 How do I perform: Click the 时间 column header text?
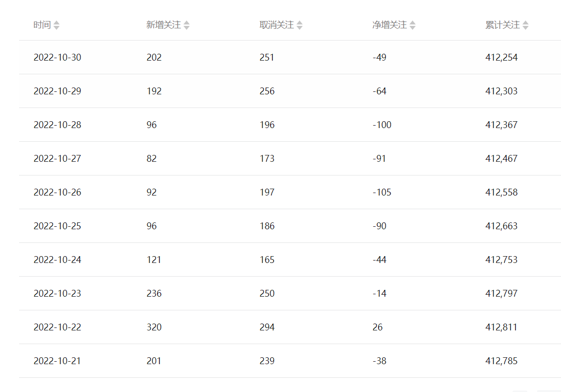(42, 25)
